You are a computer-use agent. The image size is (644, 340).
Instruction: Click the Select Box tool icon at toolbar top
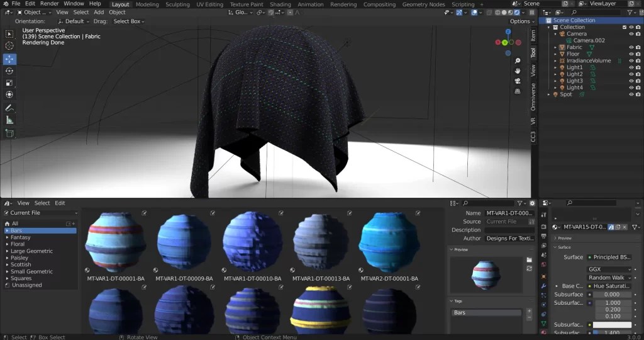point(9,34)
